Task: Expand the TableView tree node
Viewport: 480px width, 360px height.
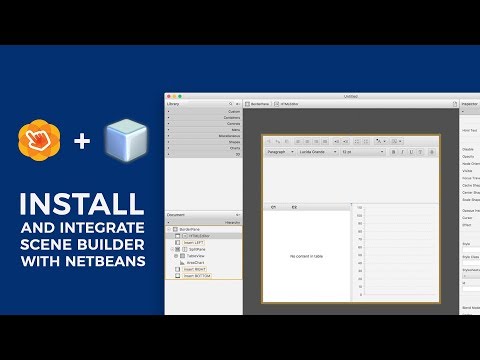Action: coord(176,256)
